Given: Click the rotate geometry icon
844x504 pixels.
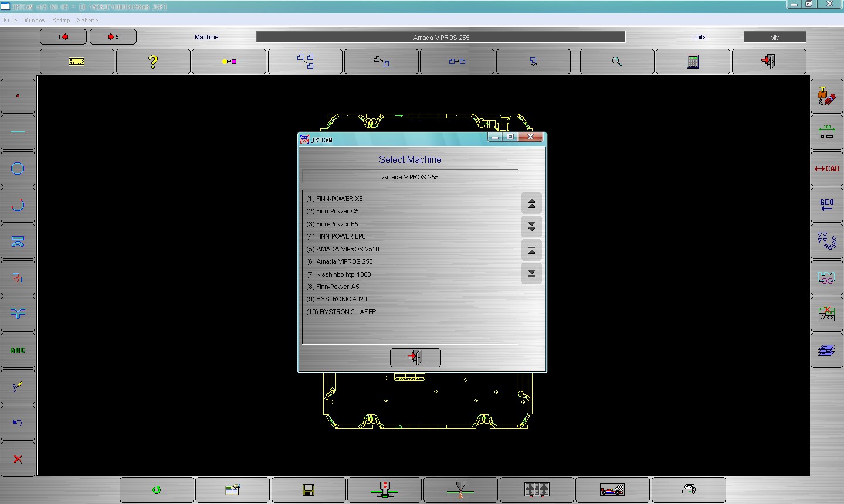Looking at the screenshot, I should point(533,62).
